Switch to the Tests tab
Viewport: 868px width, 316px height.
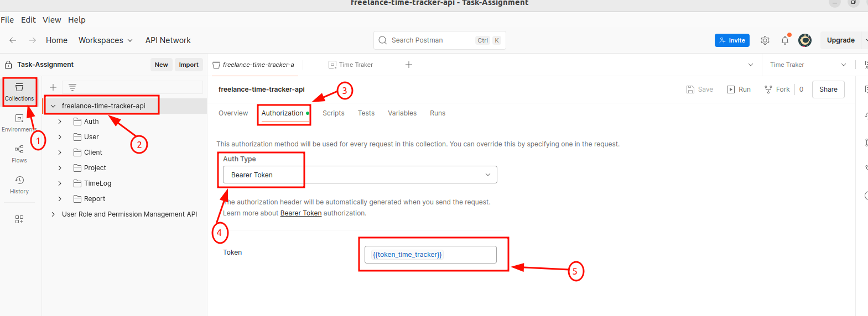[366, 113]
